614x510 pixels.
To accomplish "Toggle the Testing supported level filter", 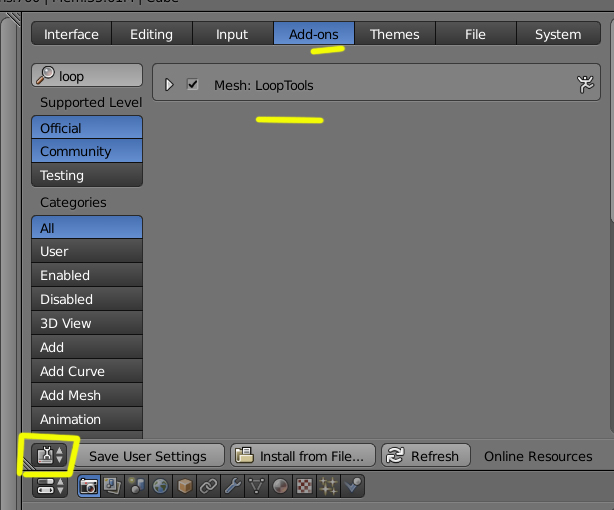I will click(87, 175).
